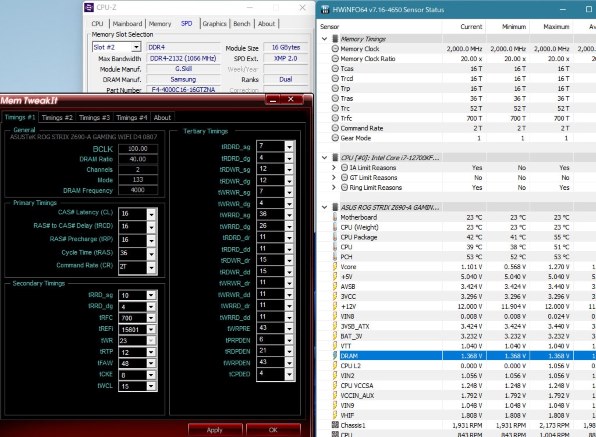Screen dimensions: 596x437
Task: Click the fan icon beside Chassis1
Action: coord(335,425)
